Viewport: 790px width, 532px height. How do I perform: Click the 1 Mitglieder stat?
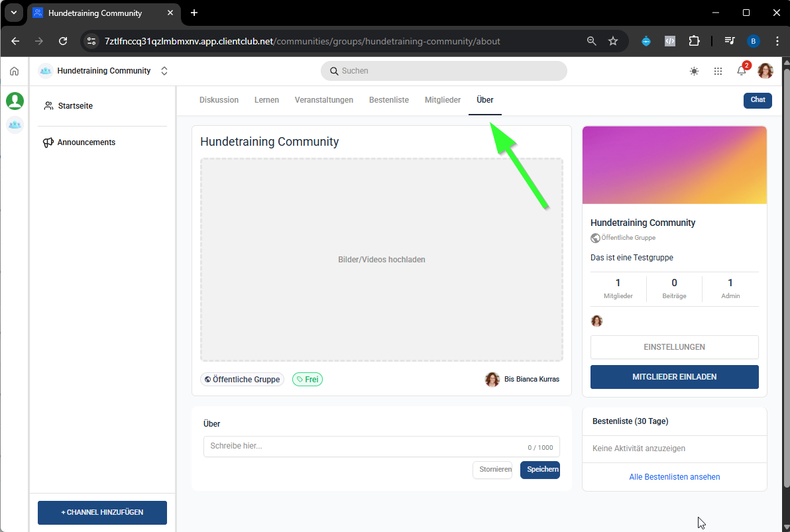coord(618,289)
